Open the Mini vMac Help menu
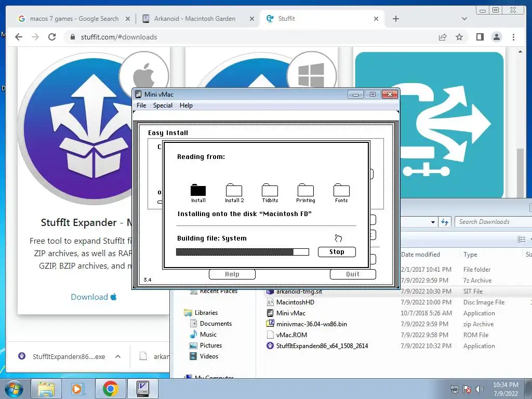 pos(186,105)
